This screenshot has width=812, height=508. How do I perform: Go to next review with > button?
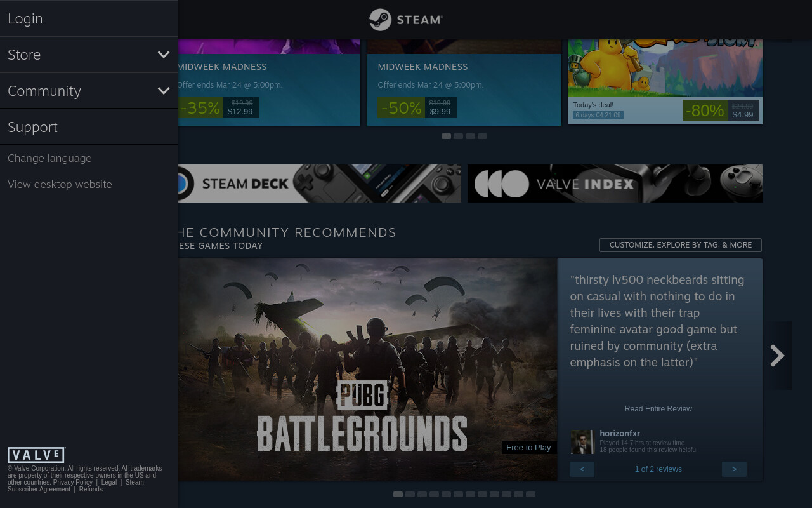734,469
